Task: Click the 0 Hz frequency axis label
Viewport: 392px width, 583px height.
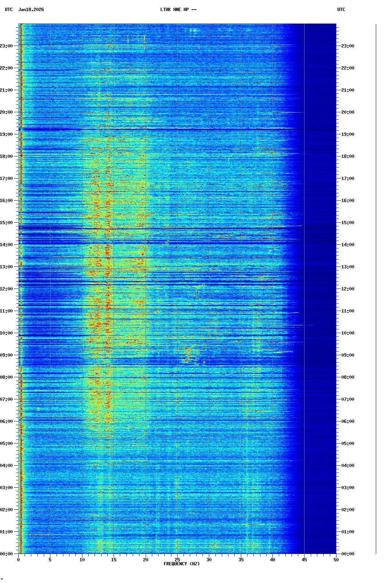Action: click(x=18, y=560)
